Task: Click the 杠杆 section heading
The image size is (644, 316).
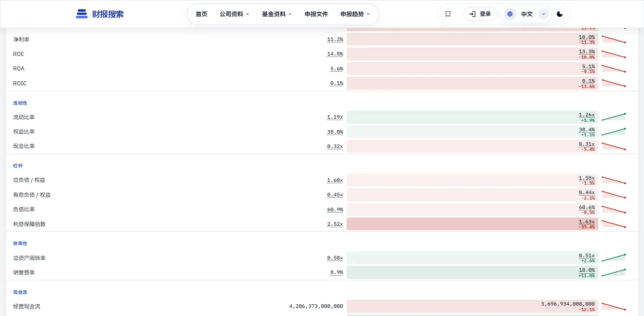Action: pyautogui.click(x=18, y=166)
